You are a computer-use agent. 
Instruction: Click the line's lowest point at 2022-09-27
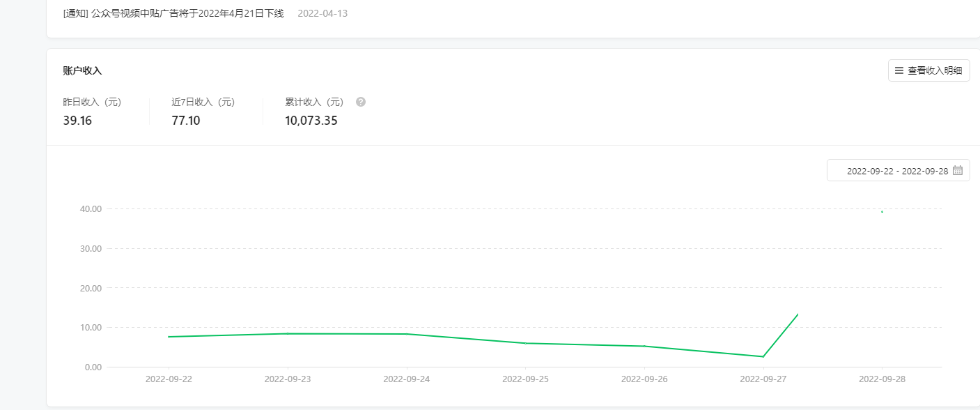pos(763,357)
